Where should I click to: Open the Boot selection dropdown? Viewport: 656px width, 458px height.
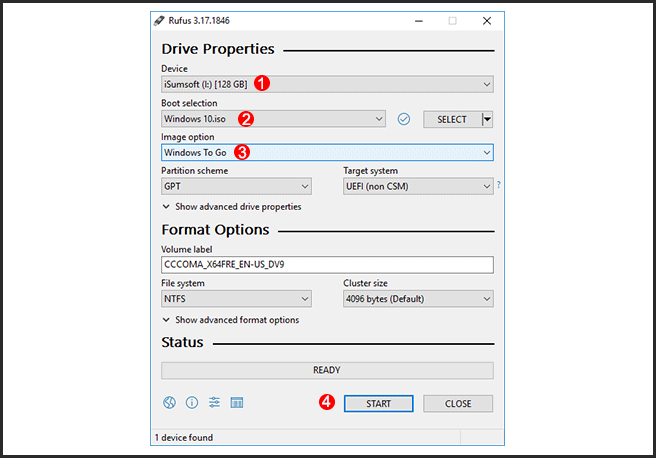tap(273, 119)
